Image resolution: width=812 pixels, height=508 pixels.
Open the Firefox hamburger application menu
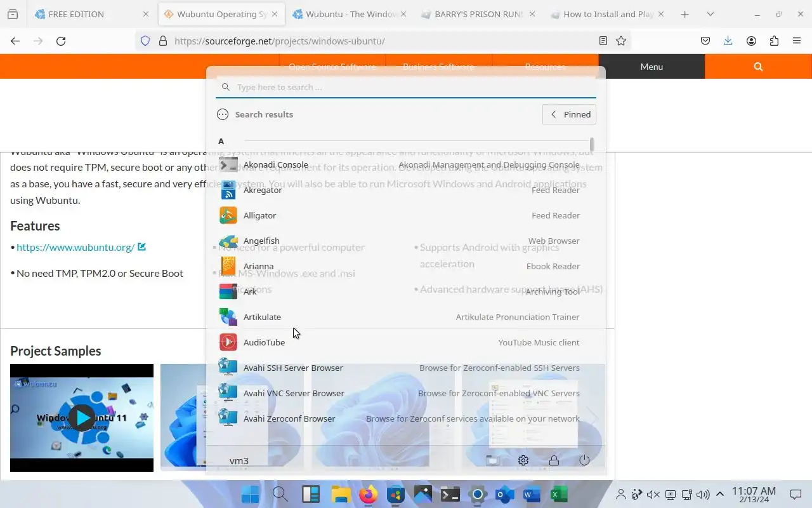[797, 41]
